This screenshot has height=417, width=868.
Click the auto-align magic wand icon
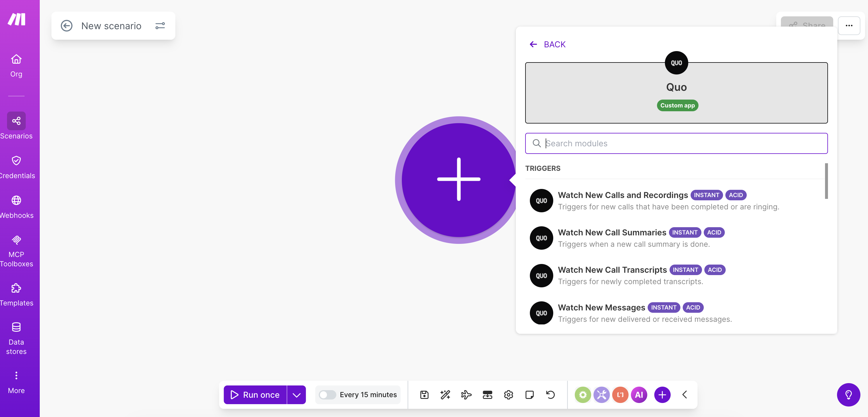[x=445, y=395]
